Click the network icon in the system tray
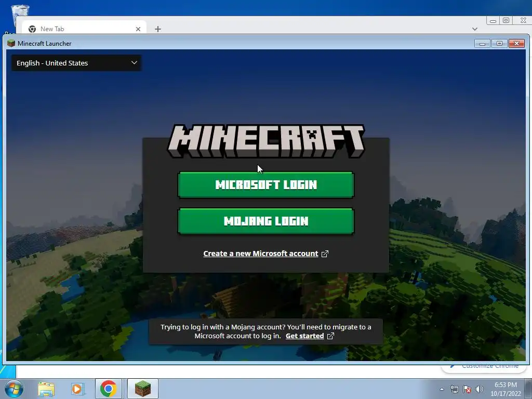The width and height of the screenshot is (532, 399). pyautogui.click(x=454, y=389)
